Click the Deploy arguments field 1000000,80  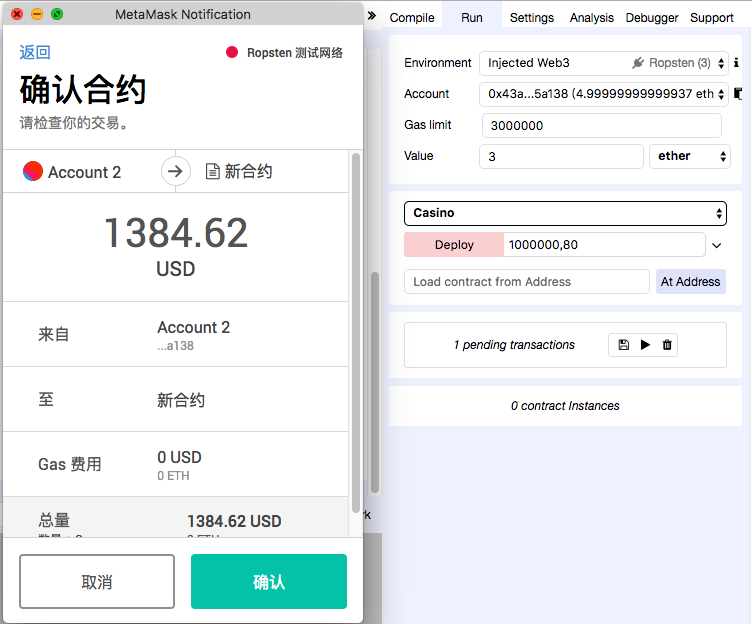click(604, 245)
